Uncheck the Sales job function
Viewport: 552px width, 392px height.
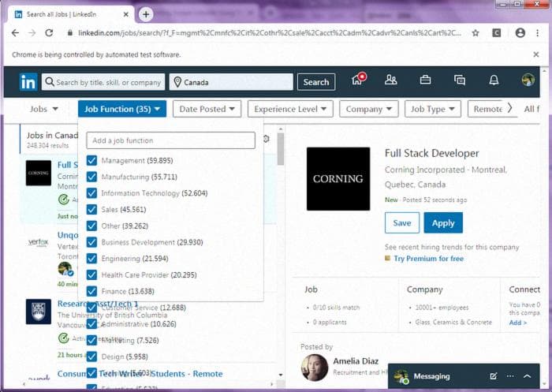(91, 209)
